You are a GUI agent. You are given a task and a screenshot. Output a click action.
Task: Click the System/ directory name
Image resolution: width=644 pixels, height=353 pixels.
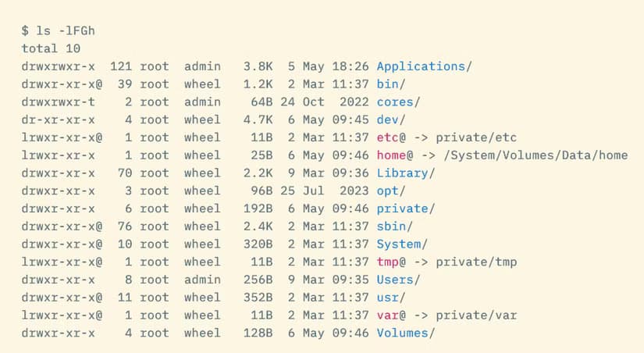click(x=402, y=244)
